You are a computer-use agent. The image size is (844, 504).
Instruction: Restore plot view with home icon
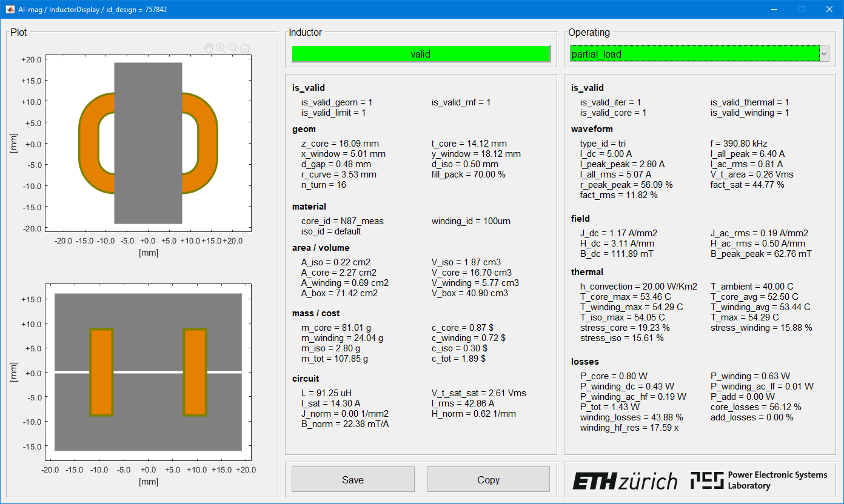245,47
